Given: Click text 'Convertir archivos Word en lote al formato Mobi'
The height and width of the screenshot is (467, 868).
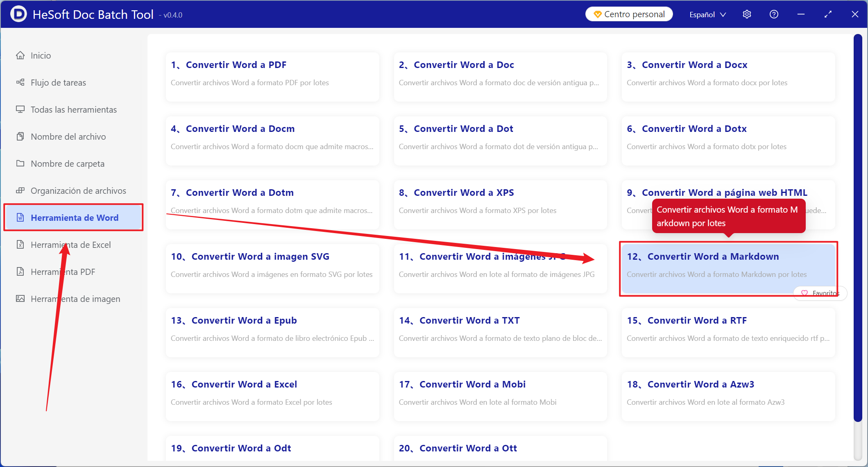Looking at the screenshot, I should [x=478, y=402].
